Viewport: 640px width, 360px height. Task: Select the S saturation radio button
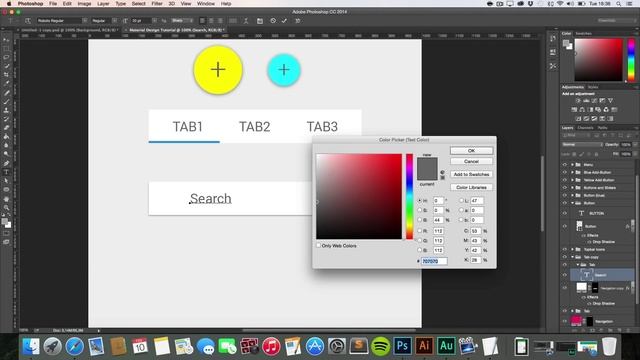click(x=420, y=210)
